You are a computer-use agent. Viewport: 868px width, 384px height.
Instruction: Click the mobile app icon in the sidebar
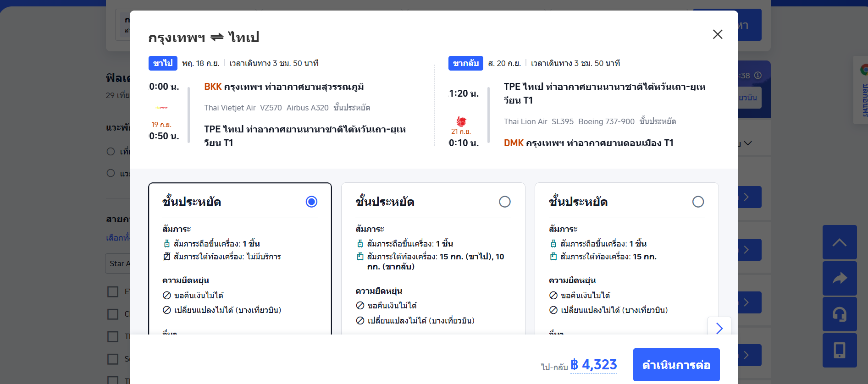(x=840, y=351)
